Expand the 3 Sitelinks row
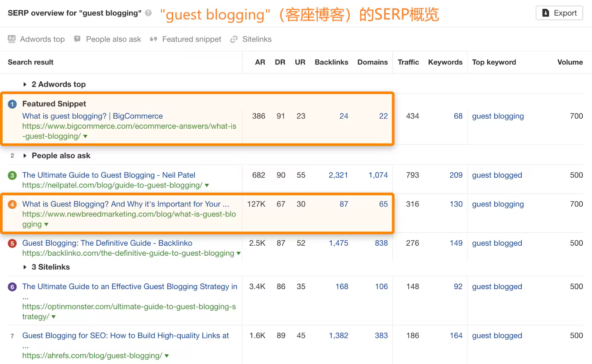Image resolution: width=592 pixels, height=364 pixels. 25,267
